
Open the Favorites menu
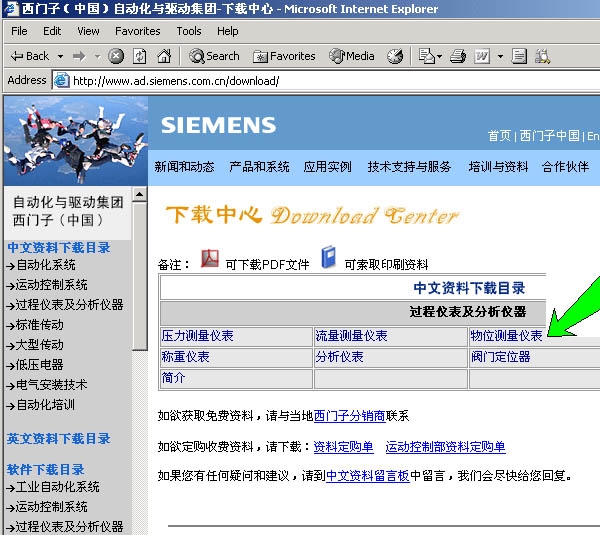click(x=138, y=31)
